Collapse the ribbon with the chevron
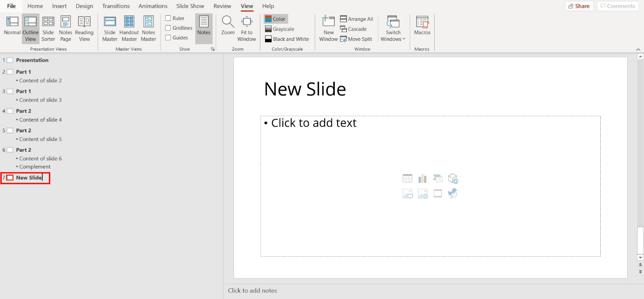The width and height of the screenshot is (644, 299). (638, 48)
